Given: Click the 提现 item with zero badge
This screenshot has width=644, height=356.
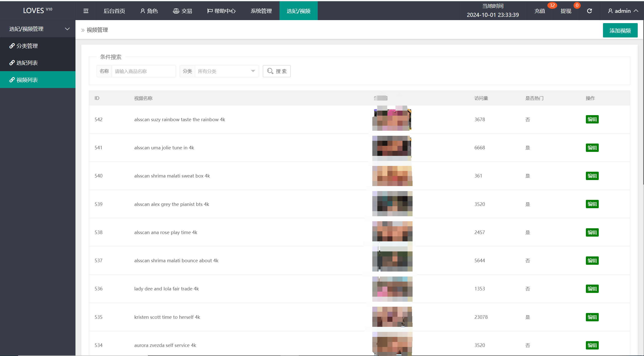Looking at the screenshot, I should coord(566,11).
